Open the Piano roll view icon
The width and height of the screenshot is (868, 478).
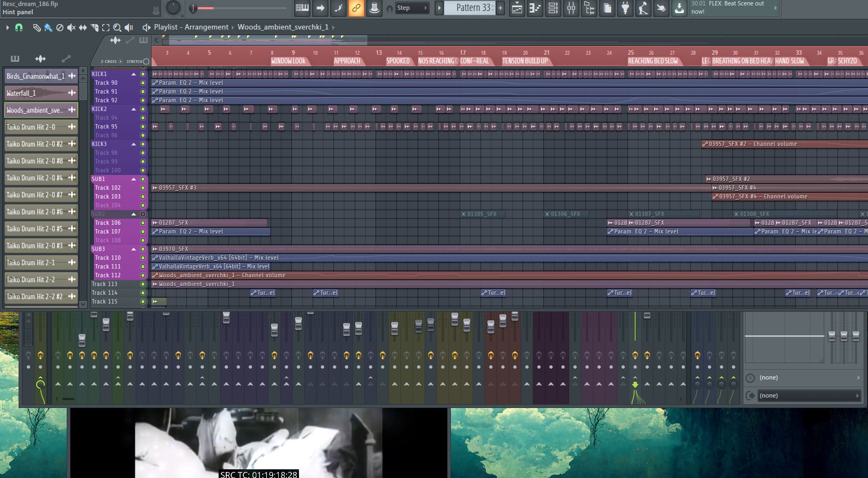click(x=535, y=8)
